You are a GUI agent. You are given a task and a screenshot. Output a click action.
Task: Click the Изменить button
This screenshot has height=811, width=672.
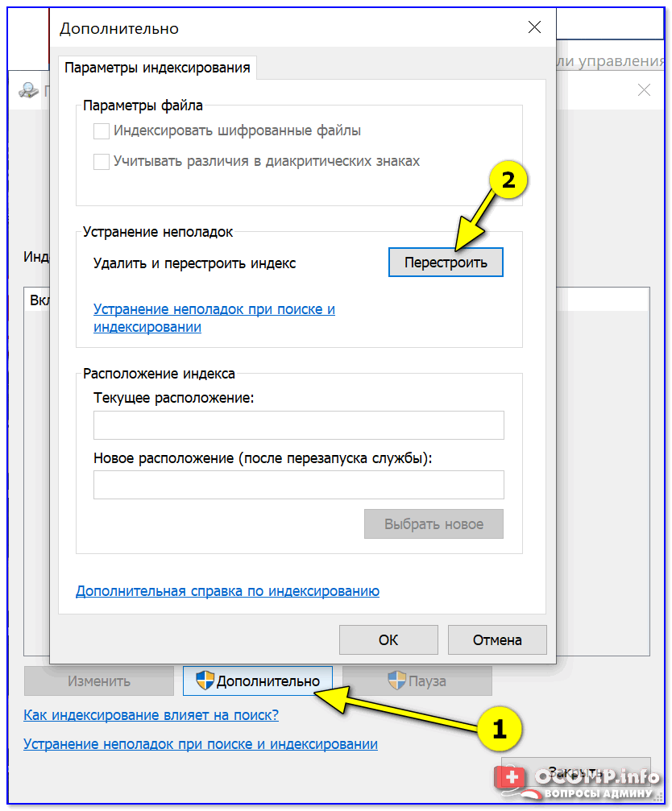(x=99, y=681)
